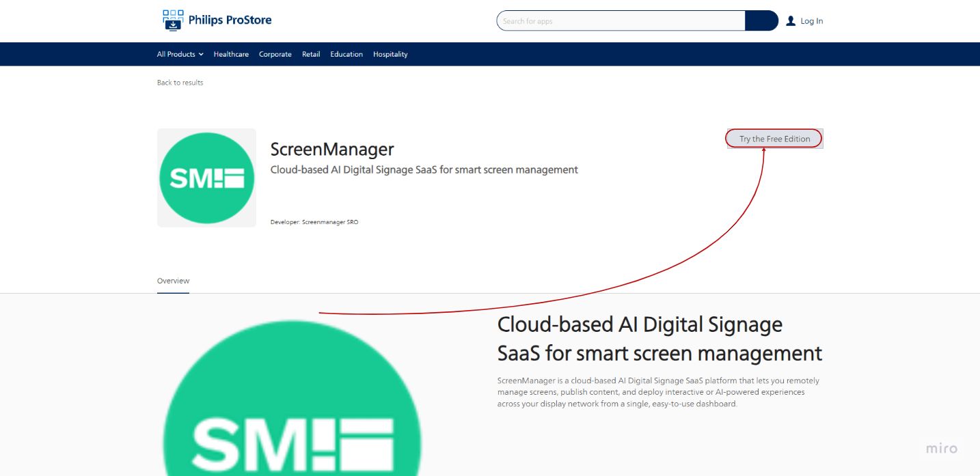Click the user profile icon
980x476 pixels.
pyautogui.click(x=791, y=21)
